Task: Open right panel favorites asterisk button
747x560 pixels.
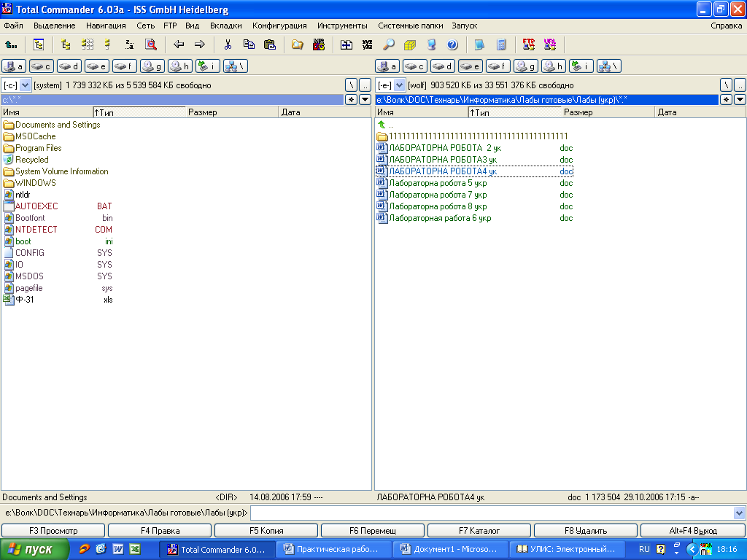Action: point(726,99)
